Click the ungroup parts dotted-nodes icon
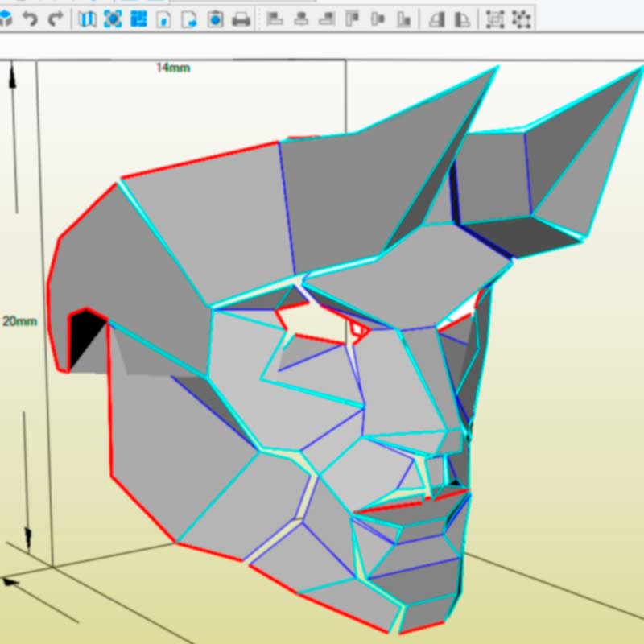This screenshot has width=644, height=644. 522,19
